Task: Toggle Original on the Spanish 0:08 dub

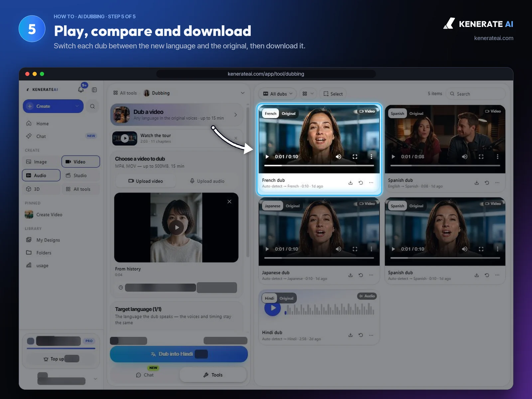Action: (x=416, y=114)
